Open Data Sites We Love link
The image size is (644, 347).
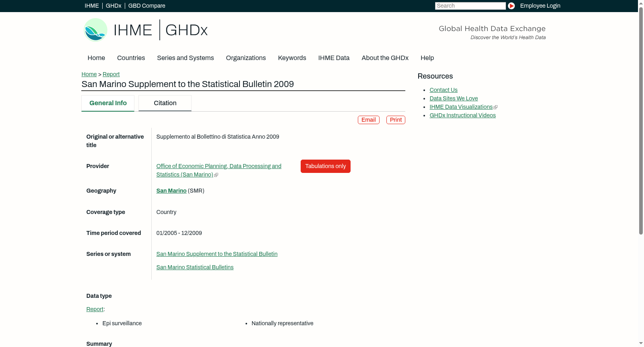[x=454, y=98]
